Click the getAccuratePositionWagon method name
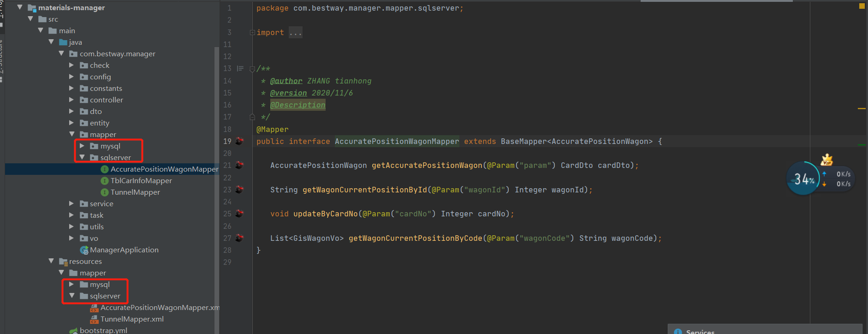Image resolution: width=868 pixels, height=334 pixels. (427, 165)
